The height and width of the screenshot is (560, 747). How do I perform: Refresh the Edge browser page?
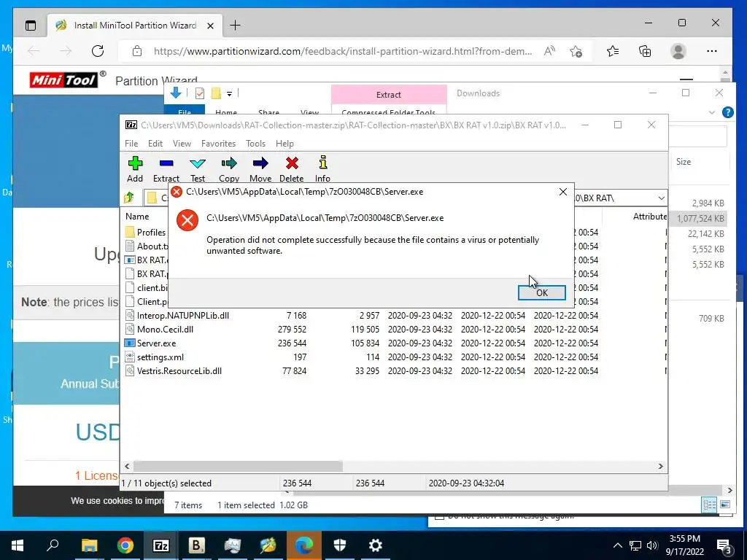pos(98,51)
